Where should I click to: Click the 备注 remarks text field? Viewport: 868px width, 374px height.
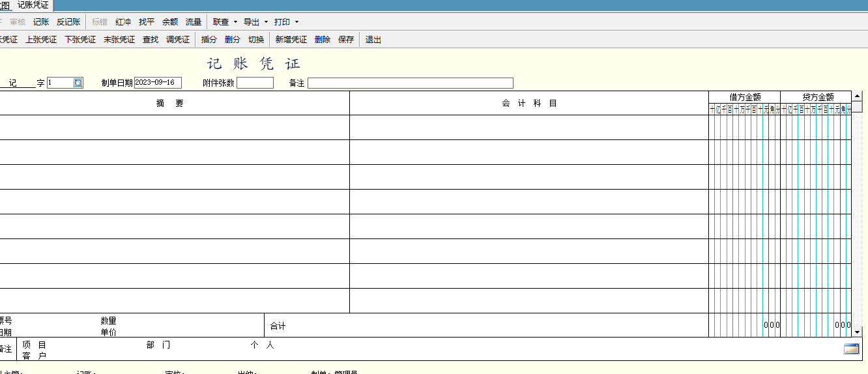410,83
